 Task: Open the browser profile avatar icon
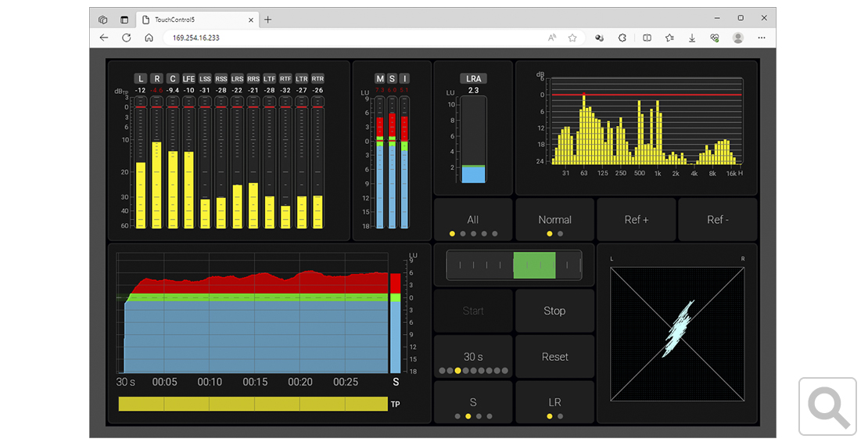(737, 38)
